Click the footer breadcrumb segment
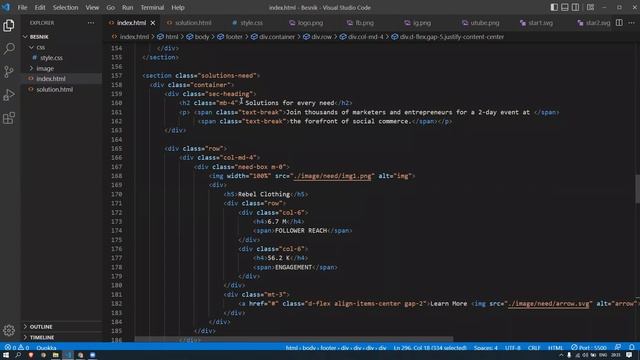Screen dimensions: 640x360 click(230, 37)
